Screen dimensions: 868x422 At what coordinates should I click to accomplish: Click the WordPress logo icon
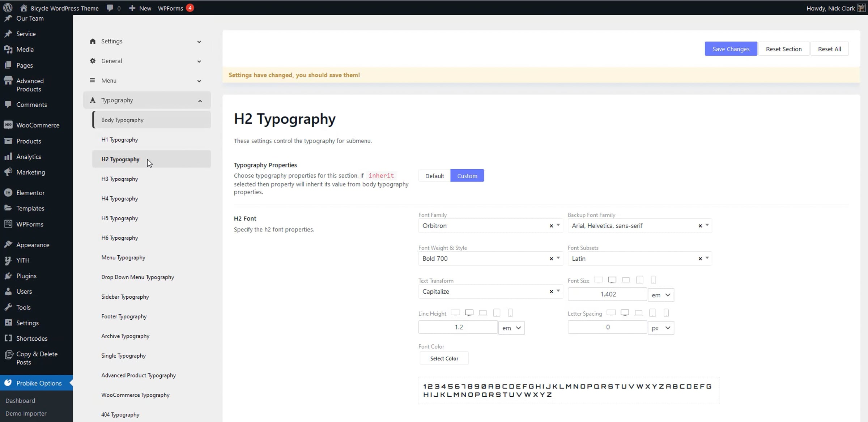(x=8, y=8)
